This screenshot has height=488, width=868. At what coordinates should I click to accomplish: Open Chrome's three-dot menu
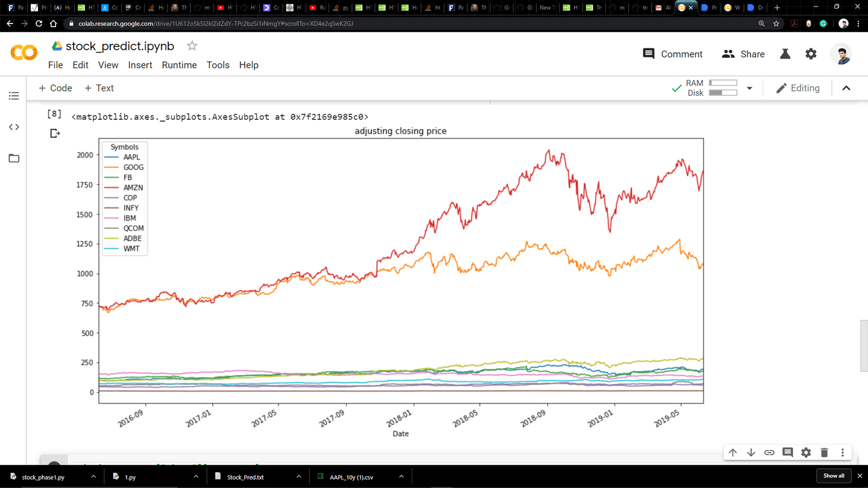point(858,23)
